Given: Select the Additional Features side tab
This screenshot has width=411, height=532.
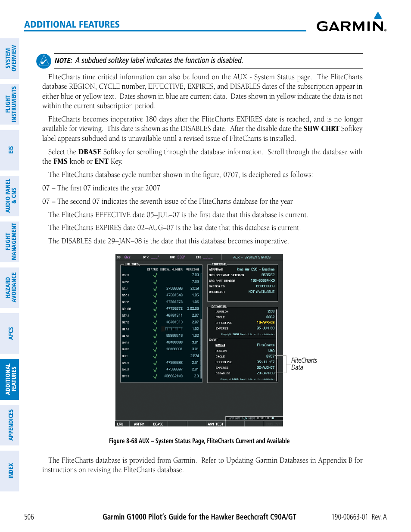Looking at the screenshot, I should coord(9,379).
